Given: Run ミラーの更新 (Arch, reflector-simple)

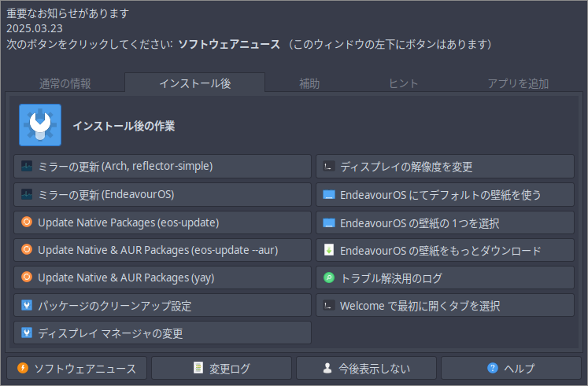Looking at the screenshot, I should point(162,166).
